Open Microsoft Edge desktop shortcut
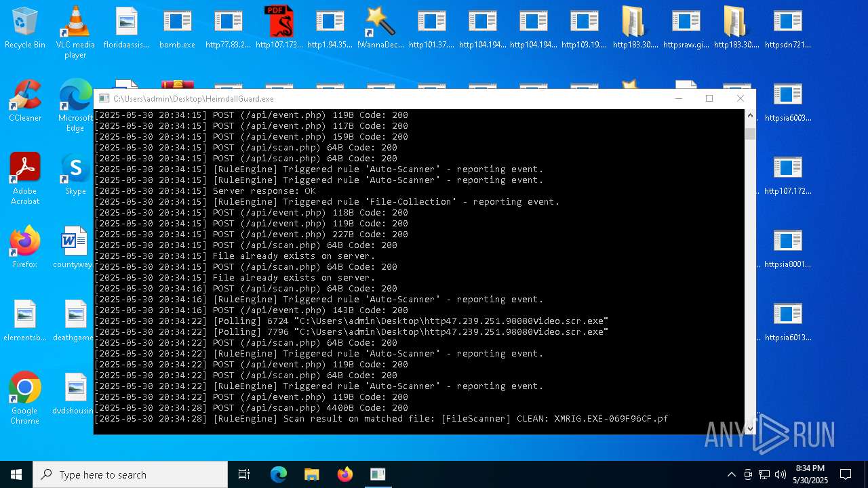Screen dimensions: 868x488 click(75, 105)
